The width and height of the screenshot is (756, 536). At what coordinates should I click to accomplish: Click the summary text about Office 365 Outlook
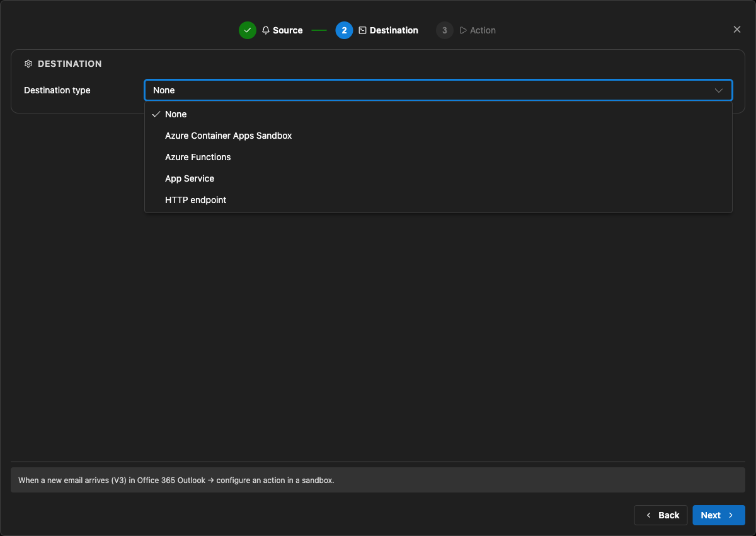coord(176,480)
